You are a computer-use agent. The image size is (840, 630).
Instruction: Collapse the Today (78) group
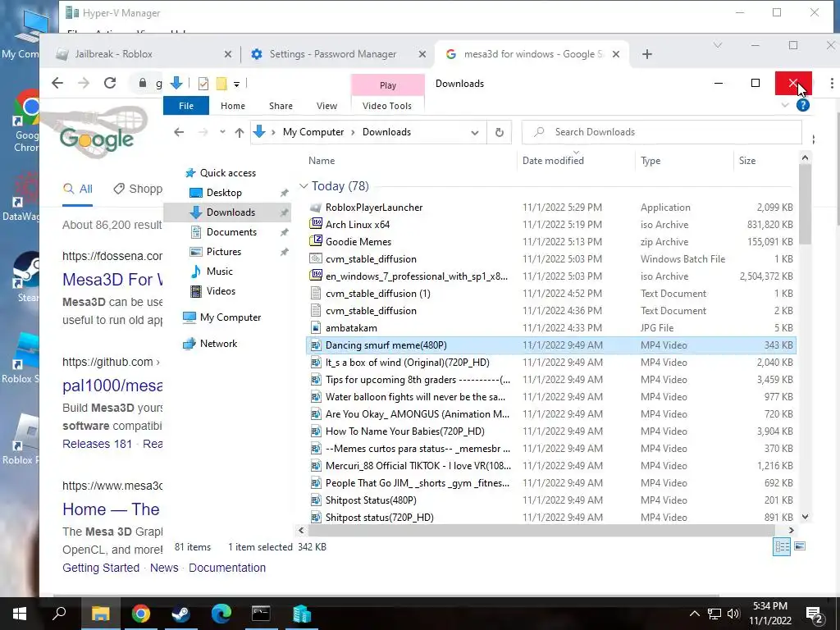[304, 186]
